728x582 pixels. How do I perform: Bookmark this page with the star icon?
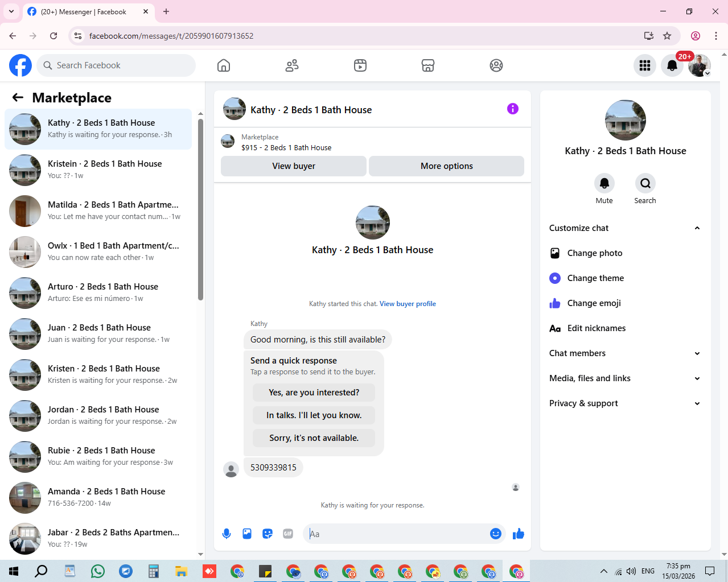pyautogui.click(x=667, y=36)
